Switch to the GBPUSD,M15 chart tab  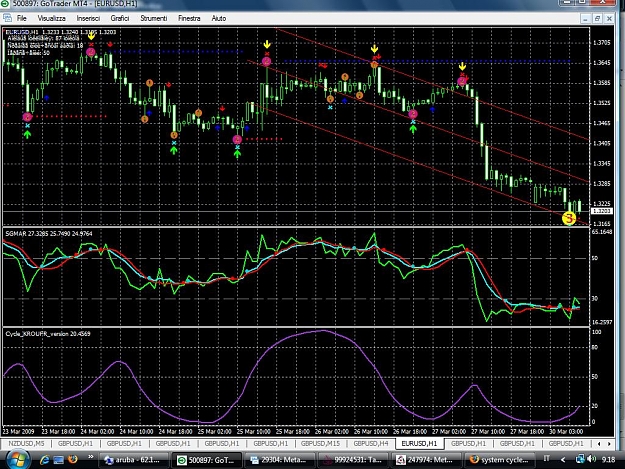coord(320,443)
